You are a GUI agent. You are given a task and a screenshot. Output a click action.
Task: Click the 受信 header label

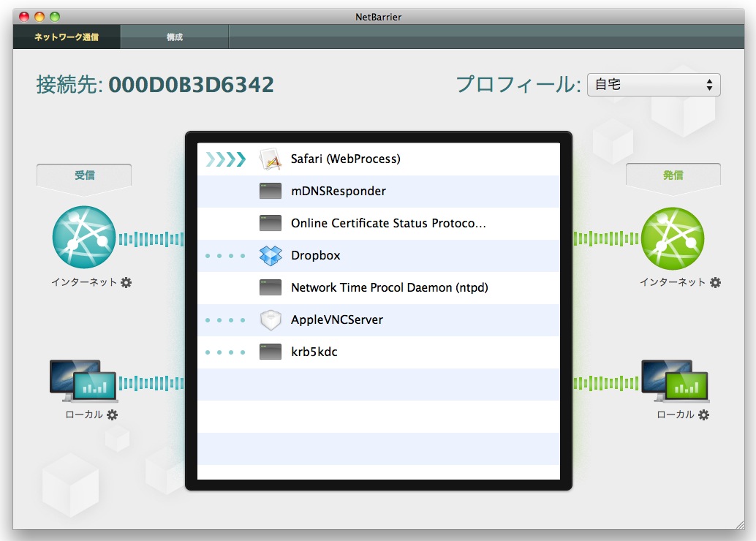pos(84,175)
